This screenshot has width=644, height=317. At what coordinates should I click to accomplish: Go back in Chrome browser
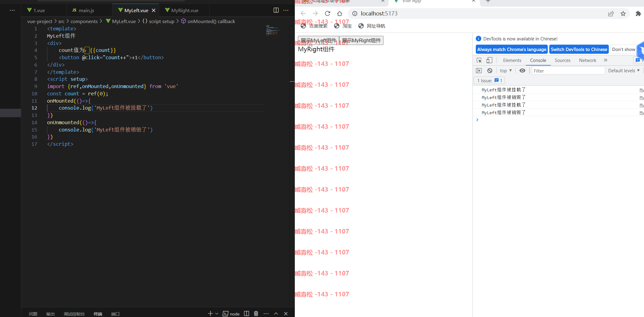303,13
